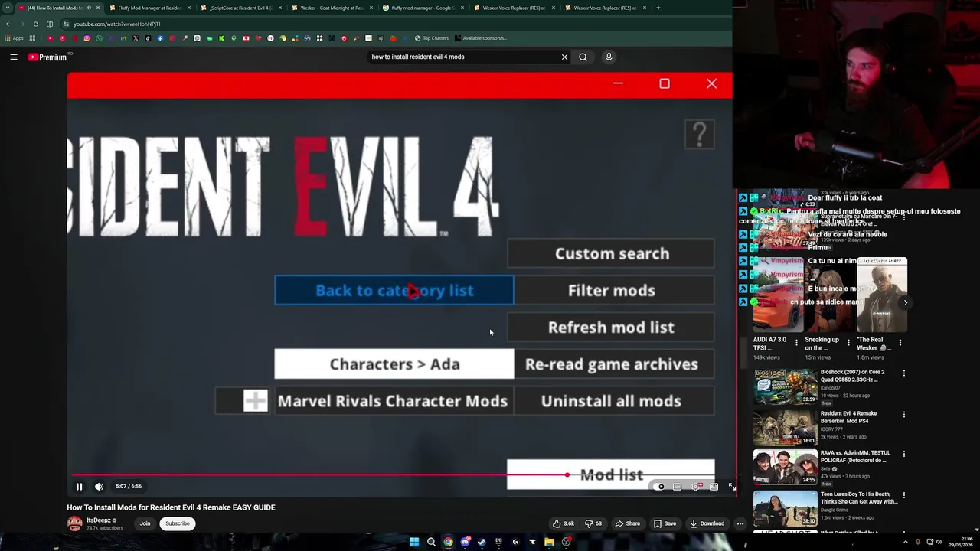Pause the YouTube video

pyautogui.click(x=79, y=486)
